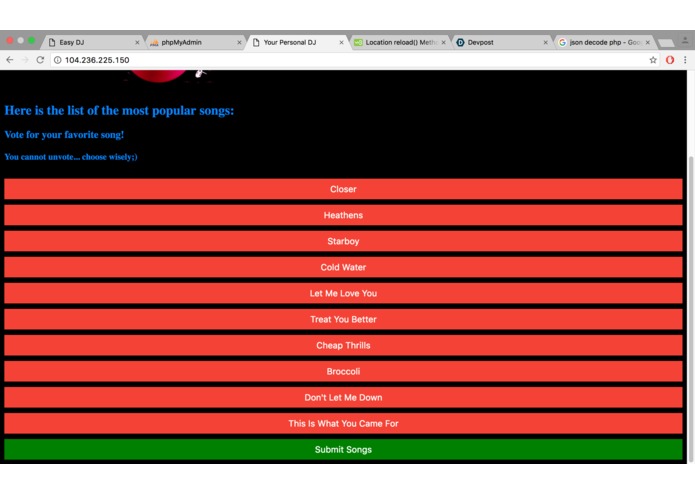This screenshot has width=695, height=494.
Task: Click the green macOS fullscreen button
Action: pos(31,40)
